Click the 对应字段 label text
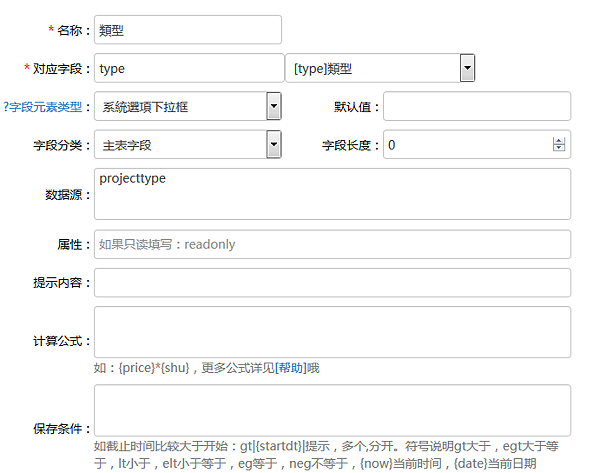 tap(57, 69)
